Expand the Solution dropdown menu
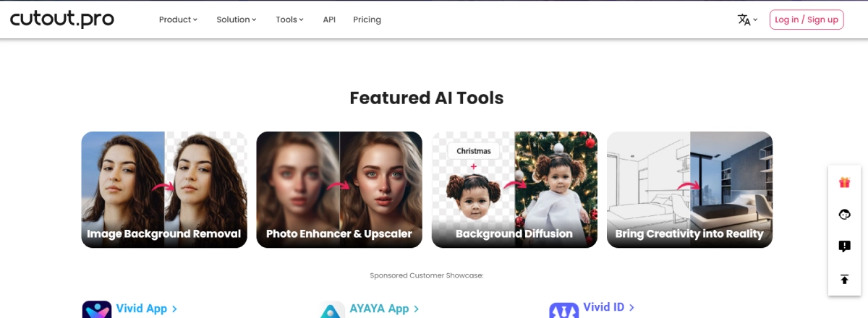The height and width of the screenshot is (318, 868). pos(237,20)
